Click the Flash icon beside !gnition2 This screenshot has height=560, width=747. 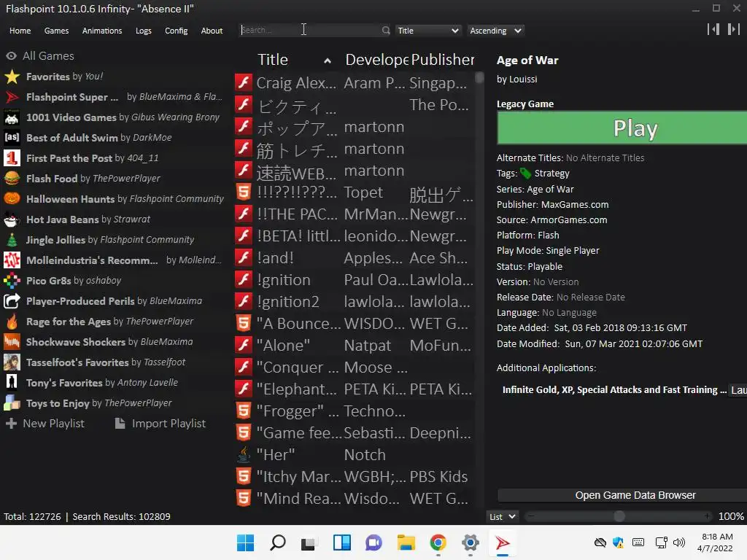[244, 301]
